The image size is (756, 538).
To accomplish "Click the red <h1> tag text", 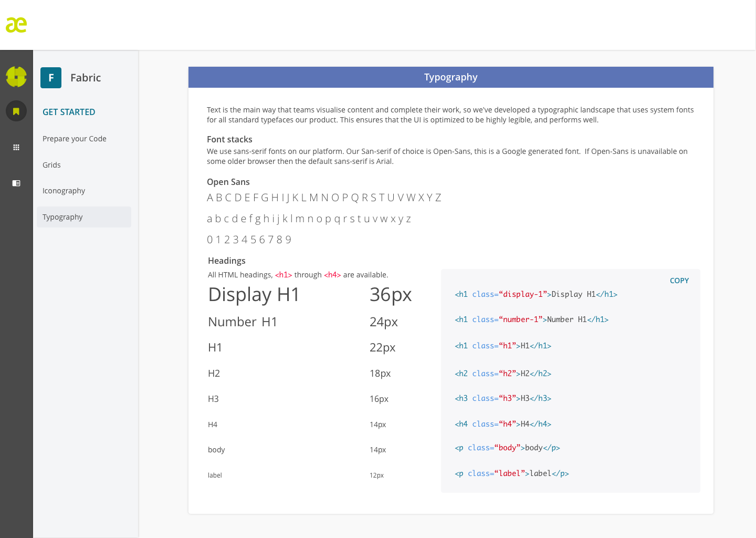I will click(283, 275).
